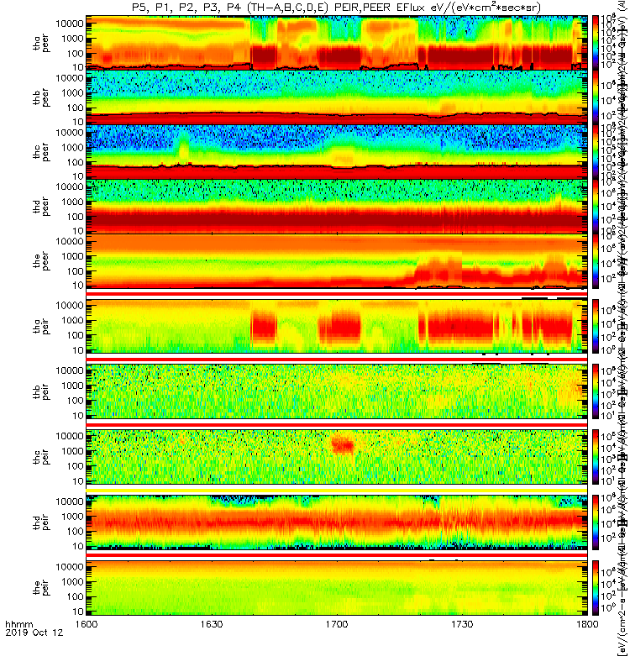Click the color bar beside tha peer panel
Screen dimensions: 630x672
(x=596, y=43)
